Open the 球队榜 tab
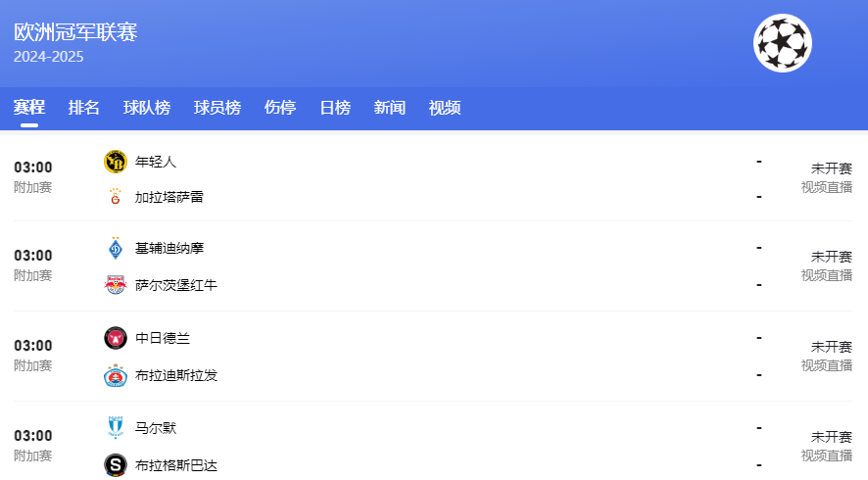The height and width of the screenshot is (480, 868). [x=147, y=108]
